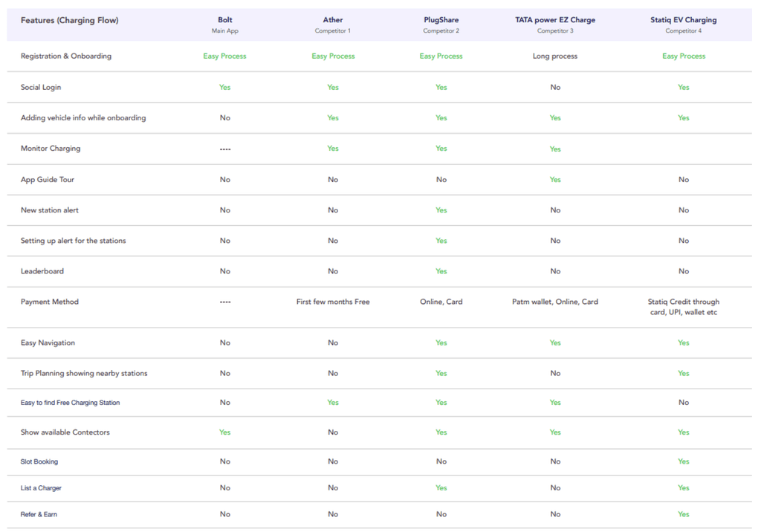Click PlugShare's 'Yes' for List a Charger
Screen dimensions: 761x532
click(441, 487)
